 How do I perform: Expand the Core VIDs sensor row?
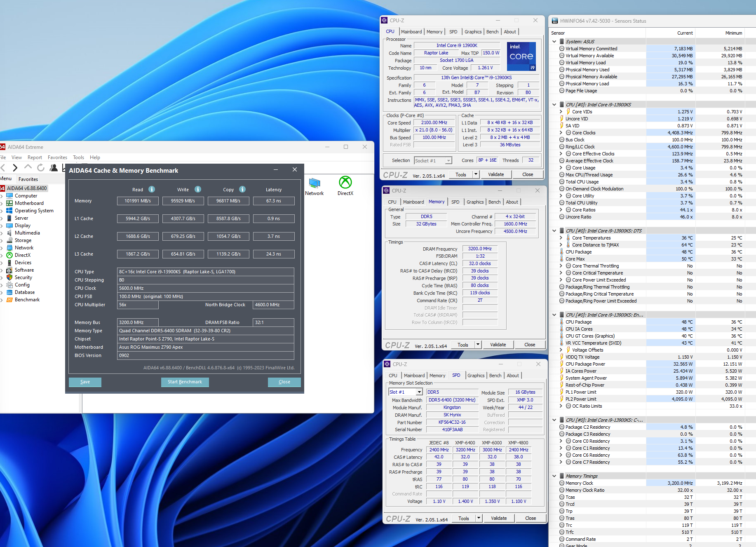561,112
